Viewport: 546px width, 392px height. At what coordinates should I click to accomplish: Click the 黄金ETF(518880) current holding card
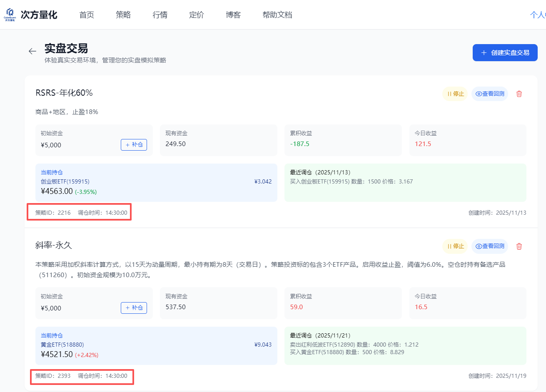pos(156,346)
